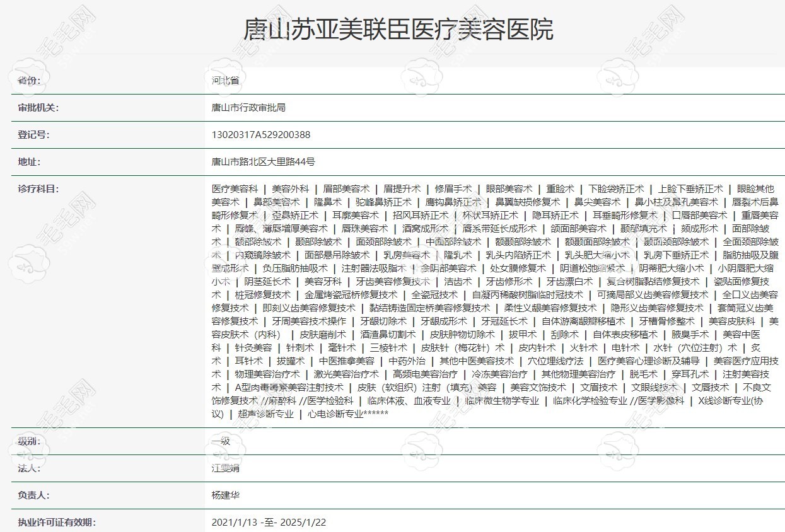Select the 省份: row label
785x532 pixels.
tap(30, 81)
